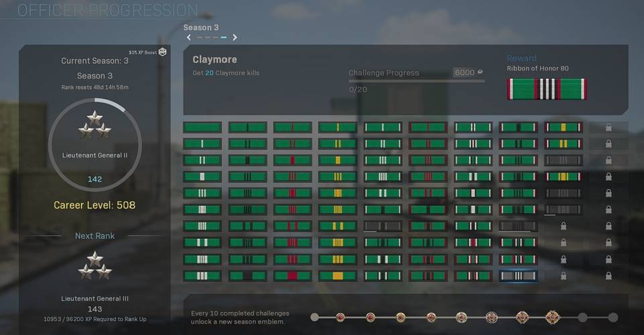
Task: Select the first season emblem on the track
Action: click(x=342, y=317)
